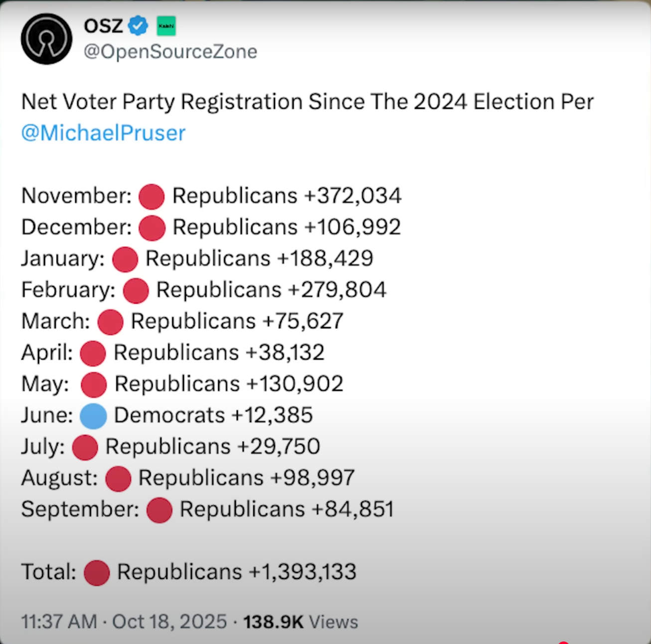Click the red circle next to November
This screenshot has height=644, width=651.
coord(152,196)
